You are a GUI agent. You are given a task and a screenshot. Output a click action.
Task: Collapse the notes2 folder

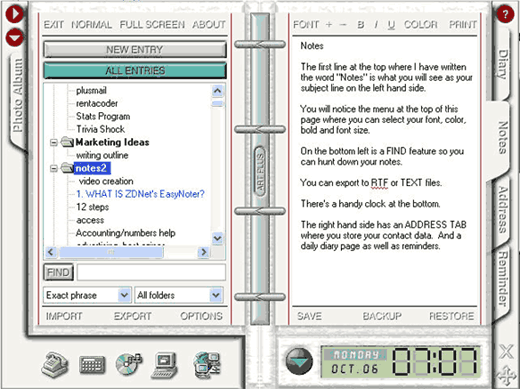click(x=54, y=169)
